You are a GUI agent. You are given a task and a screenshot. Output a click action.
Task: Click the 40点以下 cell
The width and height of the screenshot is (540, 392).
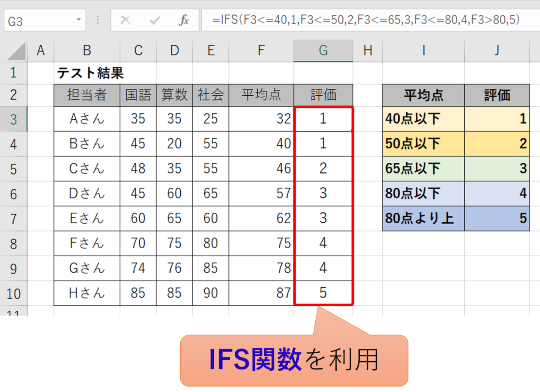click(x=424, y=119)
